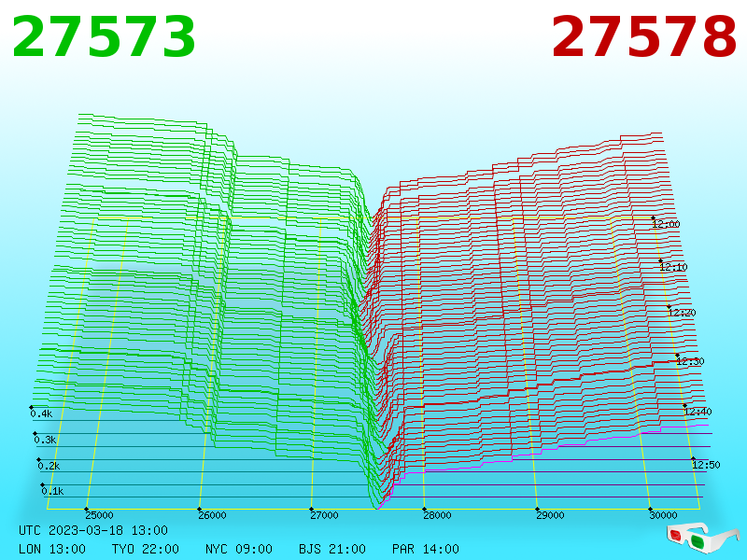Click the 25000 price axis label
This screenshot has width=747, height=560.
(x=100, y=515)
